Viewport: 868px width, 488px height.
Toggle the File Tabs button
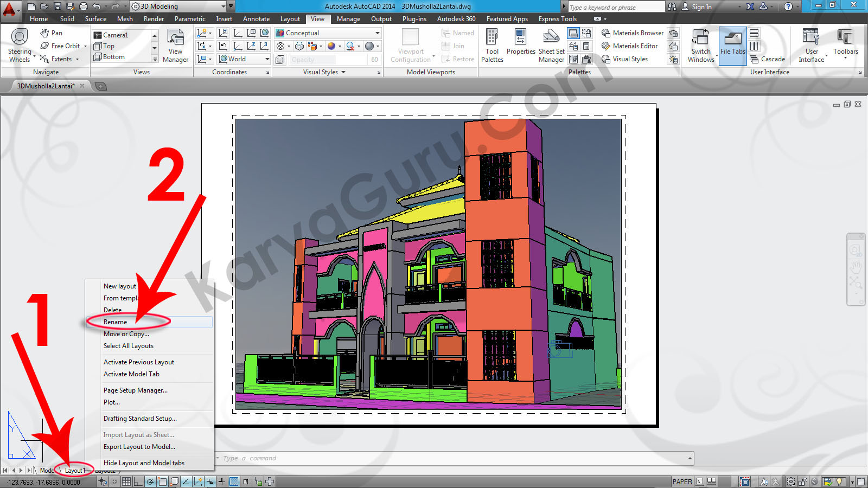click(x=732, y=46)
